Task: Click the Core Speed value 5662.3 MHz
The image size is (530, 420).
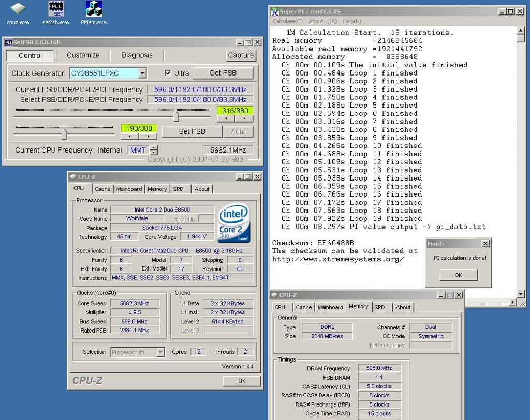Action: pos(134,304)
